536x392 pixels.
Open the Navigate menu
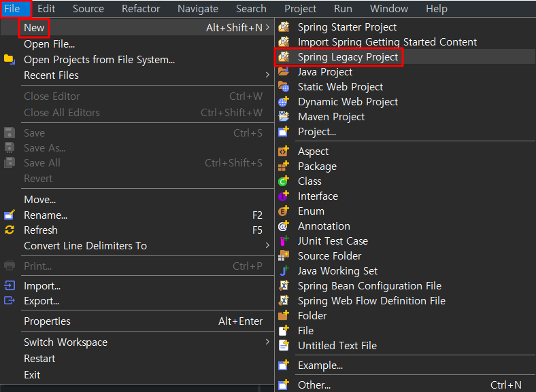198,9
